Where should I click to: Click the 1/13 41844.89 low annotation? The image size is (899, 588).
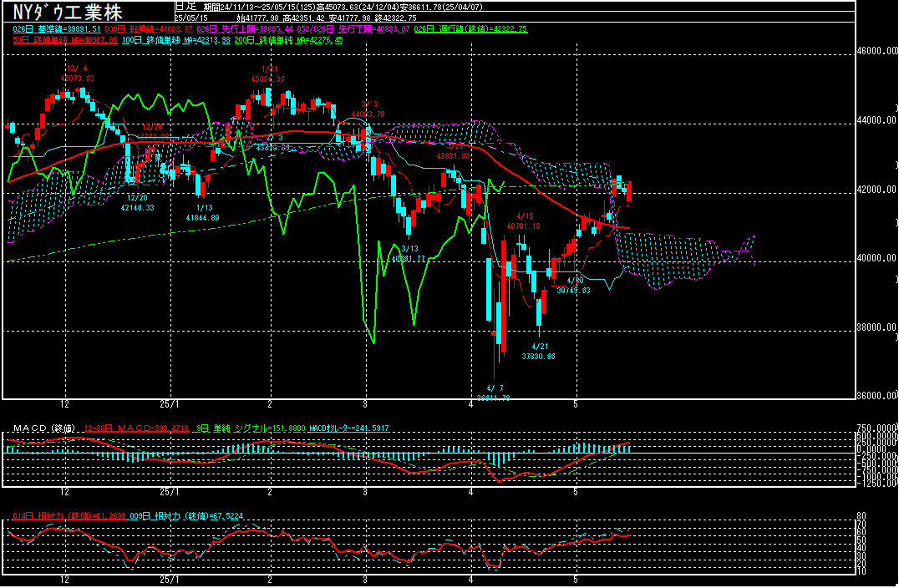click(x=203, y=213)
